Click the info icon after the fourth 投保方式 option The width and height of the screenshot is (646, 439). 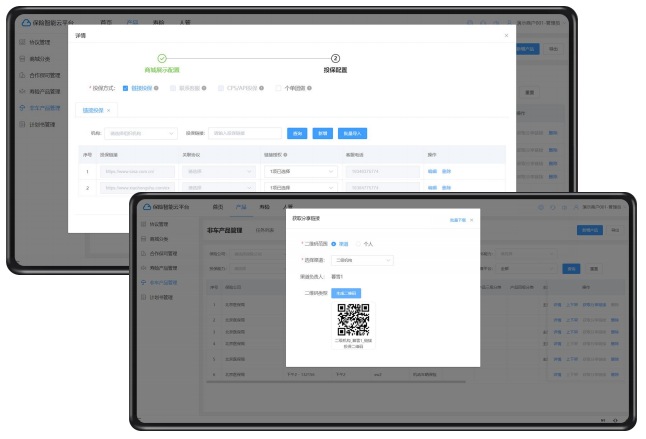(x=309, y=88)
